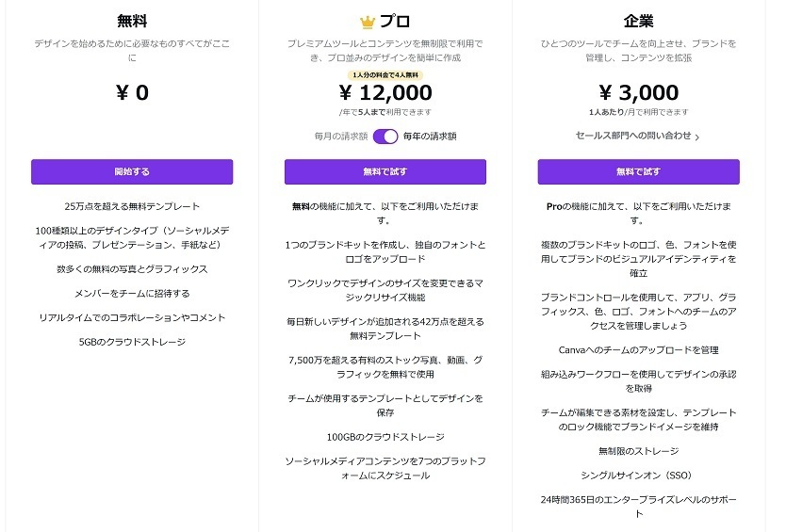Click the ¥ 3,000 Enterprise price
786x532 pixels.
[x=639, y=92]
